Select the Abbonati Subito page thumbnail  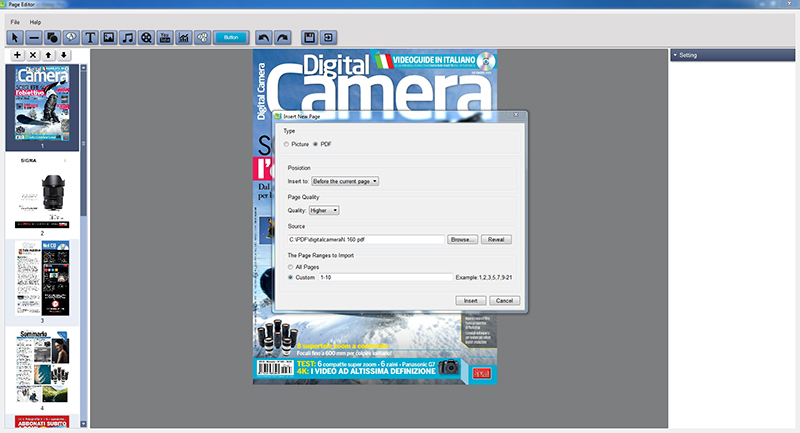(42, 421)
